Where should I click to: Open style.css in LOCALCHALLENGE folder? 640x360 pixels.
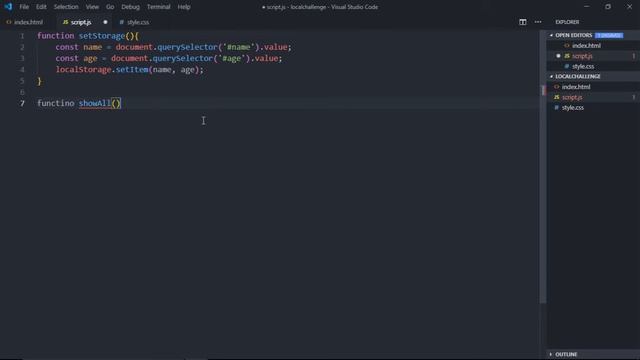(573, 108)
